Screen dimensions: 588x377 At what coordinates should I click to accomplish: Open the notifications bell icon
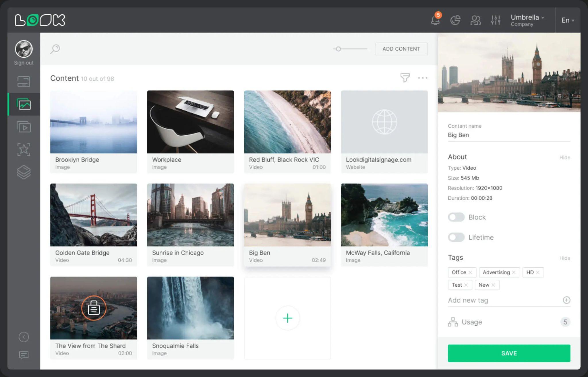click(x=435, y=20)
